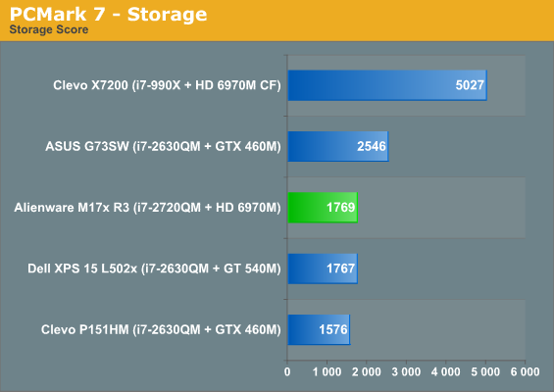Click the Alienware M17x R3 label text

(x=148, y=208)
